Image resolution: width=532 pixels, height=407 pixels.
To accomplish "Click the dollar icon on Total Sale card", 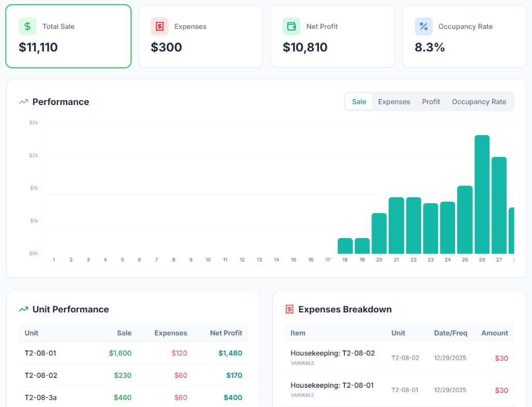I will pos(27,26).
